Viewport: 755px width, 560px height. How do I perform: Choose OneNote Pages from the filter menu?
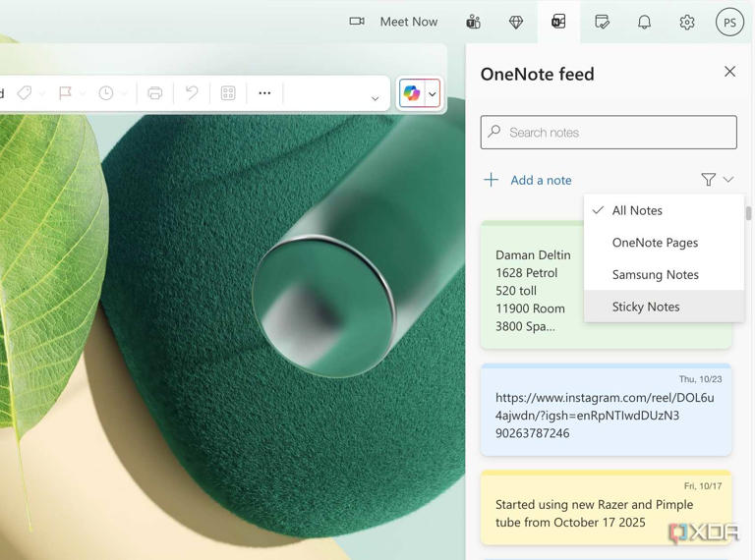(x=655, y=243)
